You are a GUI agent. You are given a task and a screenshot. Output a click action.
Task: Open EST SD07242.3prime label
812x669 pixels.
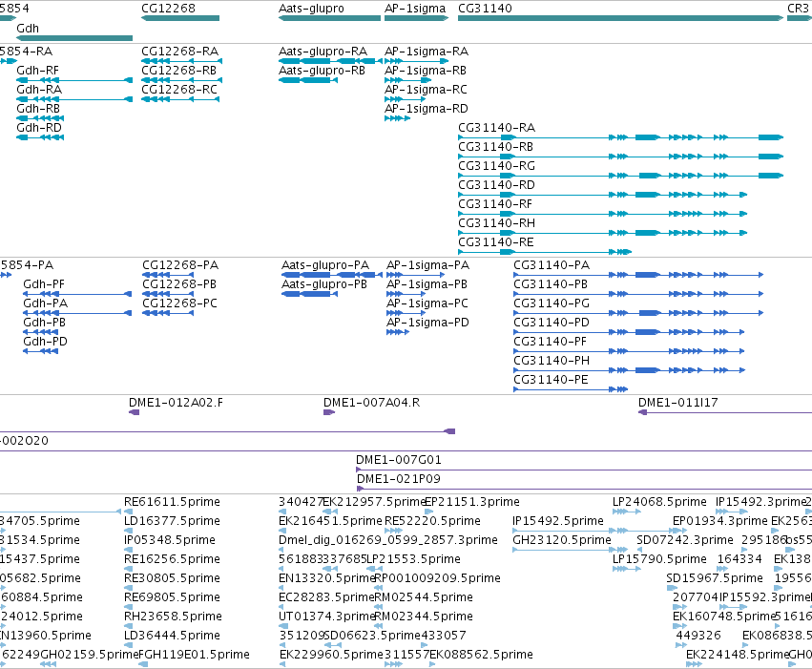(684, 540)
